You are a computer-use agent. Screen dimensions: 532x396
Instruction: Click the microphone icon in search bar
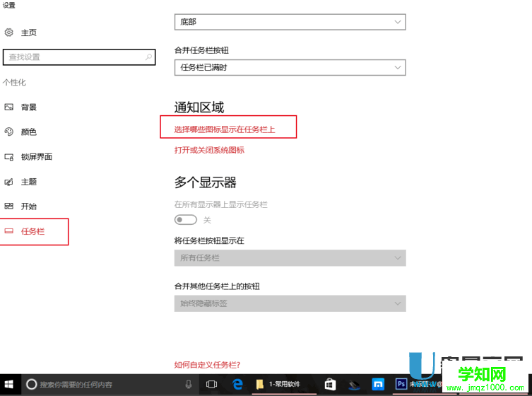point(189,385)
